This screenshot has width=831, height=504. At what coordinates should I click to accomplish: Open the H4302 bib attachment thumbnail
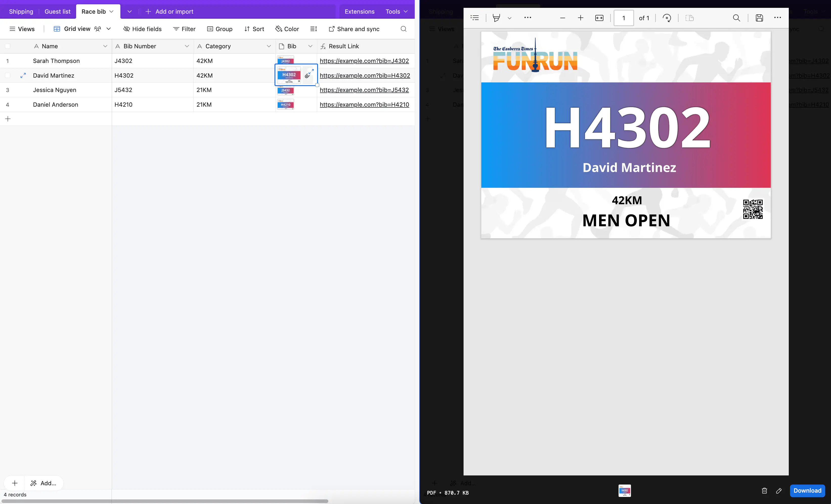click(x=289, y=75)
